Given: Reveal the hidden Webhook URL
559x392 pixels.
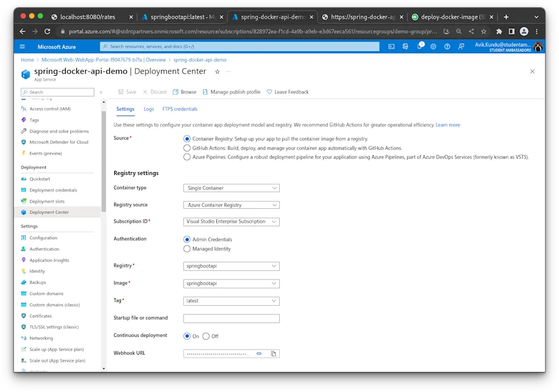Looking at the screenshot, I should (x=258, y=353).
